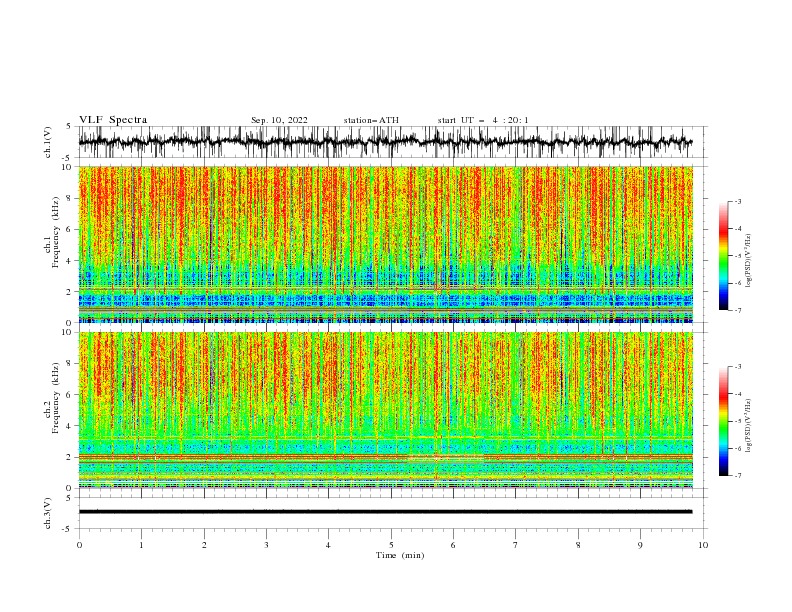Viewport: 792px width, 612px height.
Task: Click time axis tick label '5'
Action: click(391, 545)
